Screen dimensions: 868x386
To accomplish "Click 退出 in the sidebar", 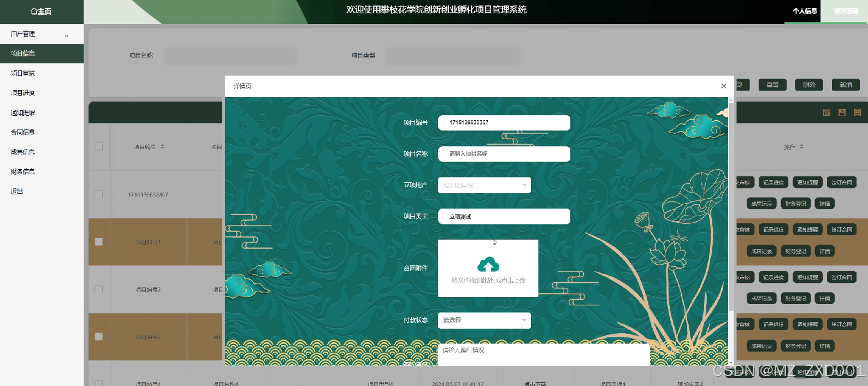I will coord(42,191).
